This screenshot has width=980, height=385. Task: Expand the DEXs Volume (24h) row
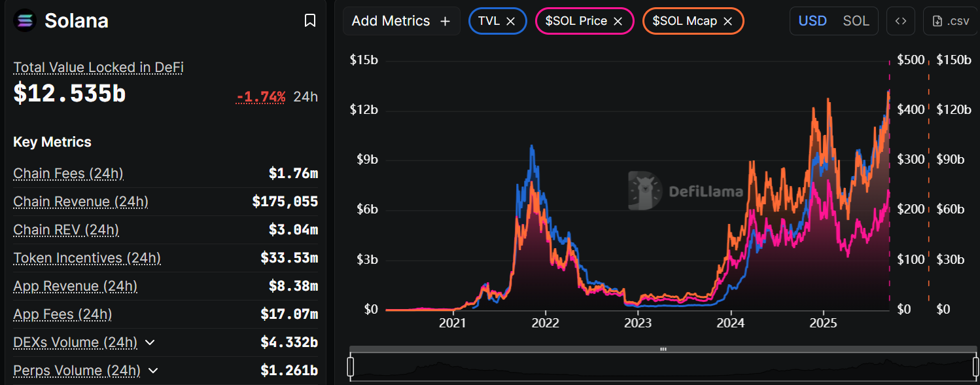click(x=150, y=342)
